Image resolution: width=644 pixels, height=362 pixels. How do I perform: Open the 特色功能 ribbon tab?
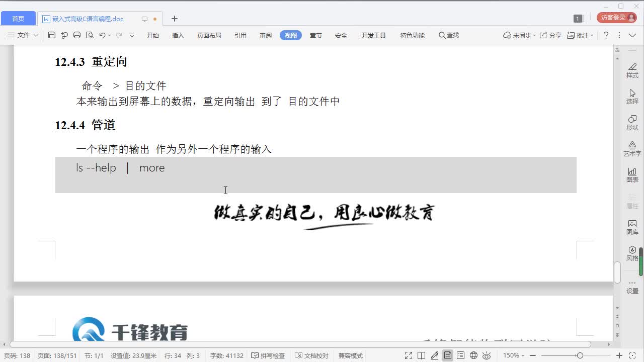point(413,35)
